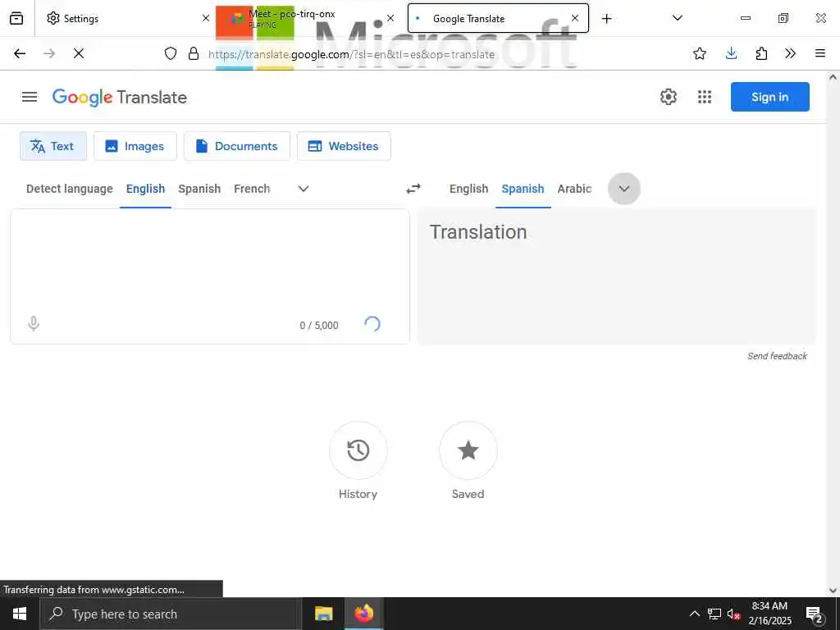Click Firefox icon in taskbar
840x630 pixels.
click(x=363, y=614)
